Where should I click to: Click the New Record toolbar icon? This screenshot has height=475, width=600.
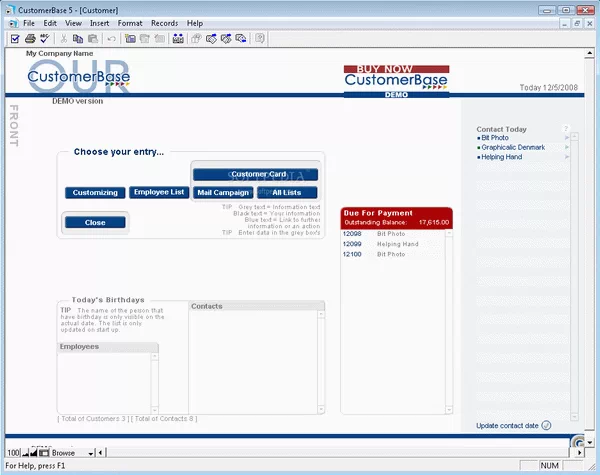[x=129, y=39]
